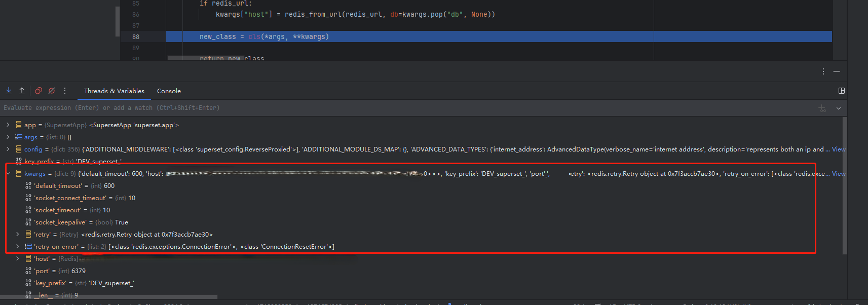This screenshot has height=305, width=868.
Task: Select the config variable name
Action: [x=33, y=149]
